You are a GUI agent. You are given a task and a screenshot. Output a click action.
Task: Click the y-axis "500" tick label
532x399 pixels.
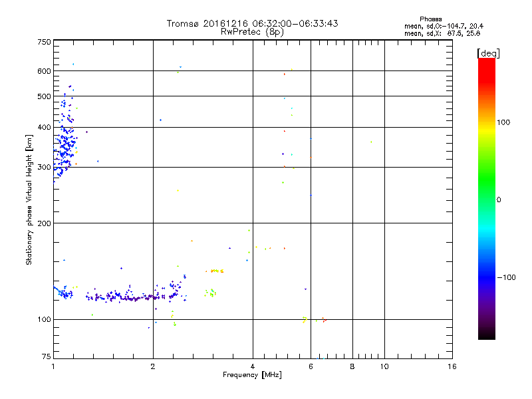(x=44, y=96)
